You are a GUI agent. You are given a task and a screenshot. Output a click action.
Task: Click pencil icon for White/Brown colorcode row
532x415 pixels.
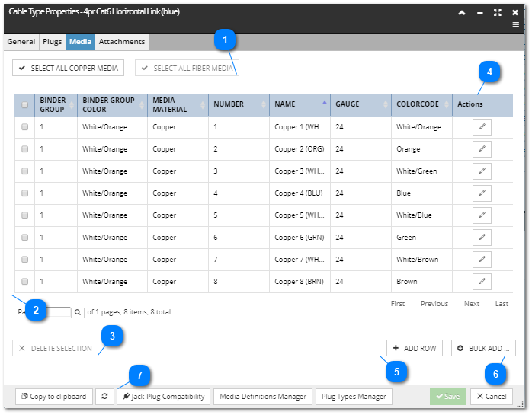tap(482, 260)
